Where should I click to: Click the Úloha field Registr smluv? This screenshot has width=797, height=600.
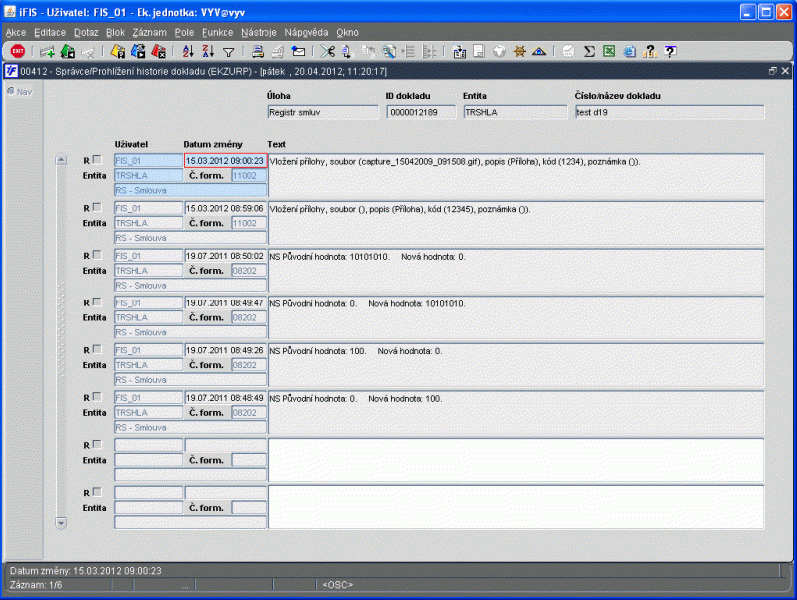(x=323, y=112)
